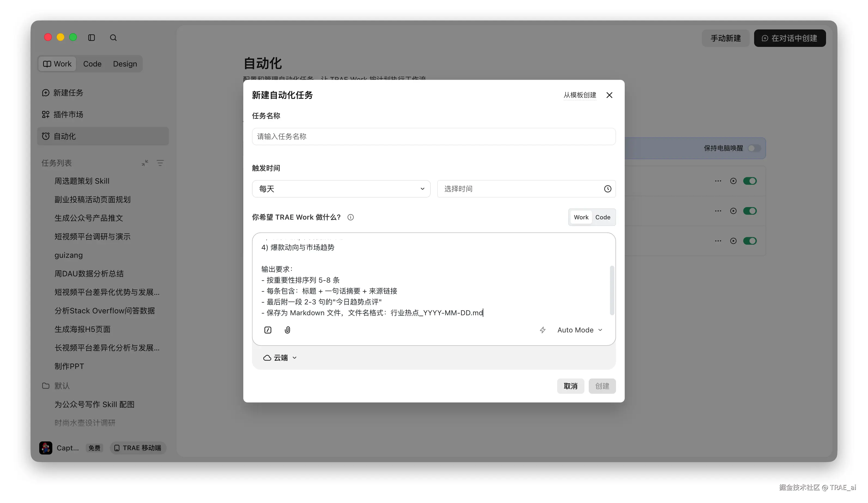Image resolution: width=868 pixels, height=503 pixels.
Task: Disable the third automation toggle
Action: [750, 241]
